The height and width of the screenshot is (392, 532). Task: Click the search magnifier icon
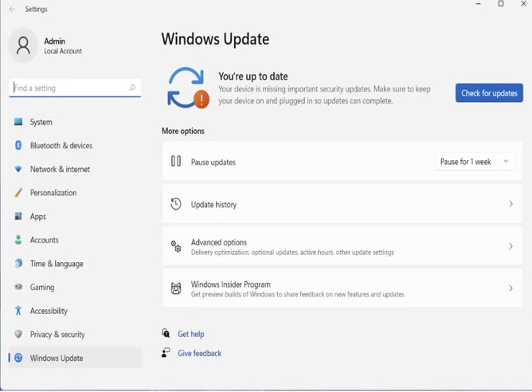[132, 88]
